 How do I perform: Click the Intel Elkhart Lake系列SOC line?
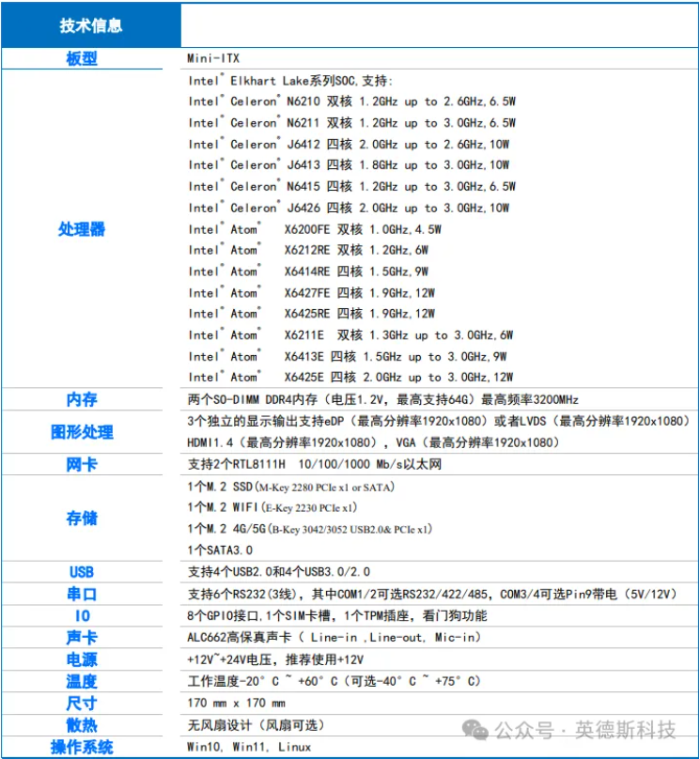click(x=290, y=81)
